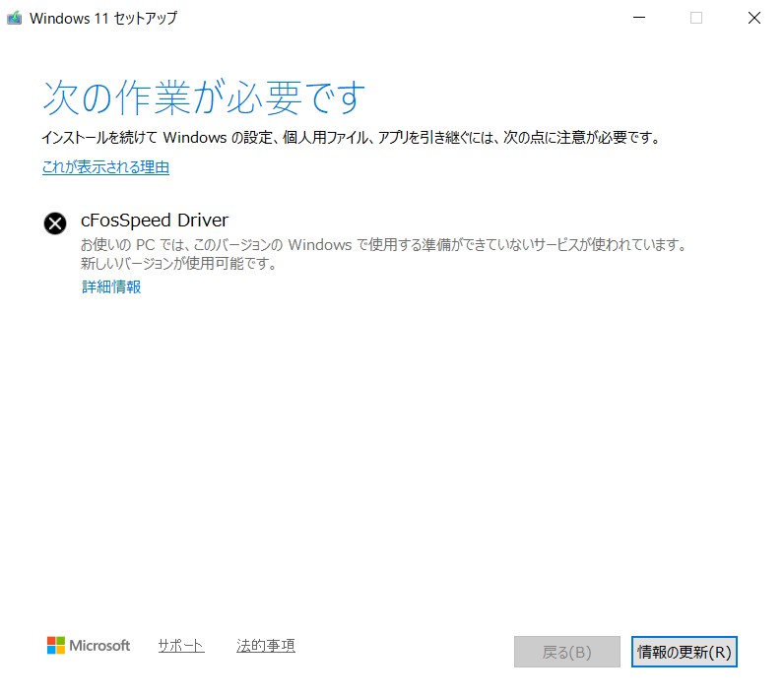The image size is (784, 697).
Task: Click the disabled 戻る(B) button
Action: tap(567, 651)
